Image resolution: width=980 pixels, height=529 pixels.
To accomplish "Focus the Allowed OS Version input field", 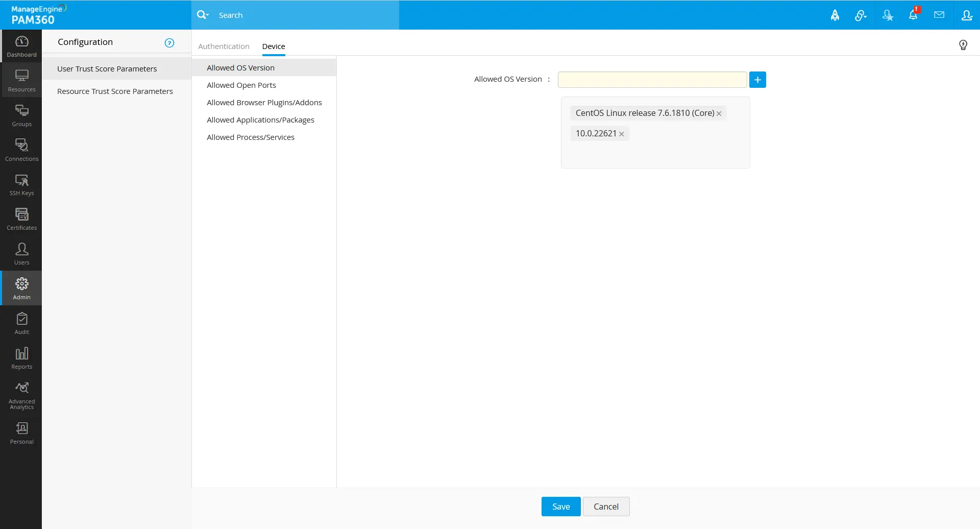I will [x=652, y=80].
